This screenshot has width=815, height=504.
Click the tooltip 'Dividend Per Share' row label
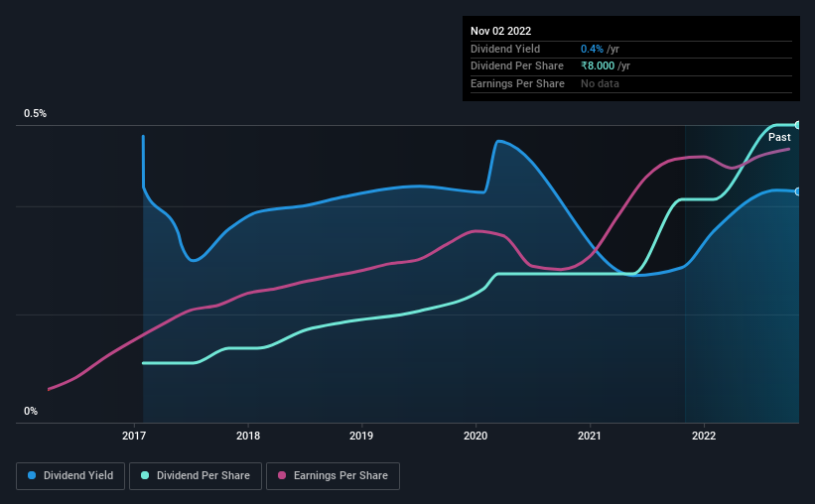tap(516, 66)
